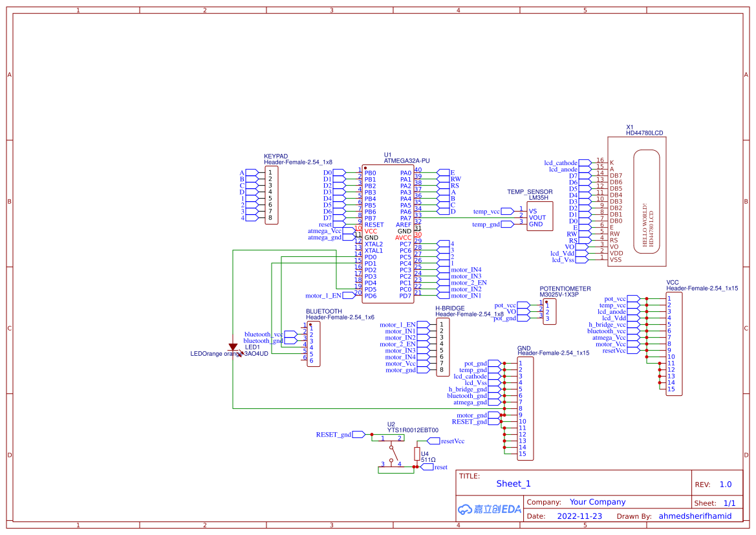Select the GND 1x15 header connector
The width and height of the screenshot is (756, 535).
(x=525, y=408)
